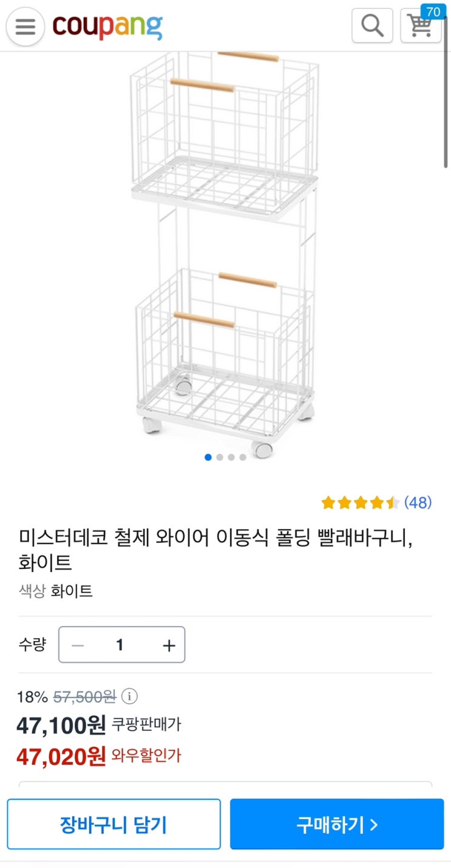Click the quantity number field

[120, 645]
